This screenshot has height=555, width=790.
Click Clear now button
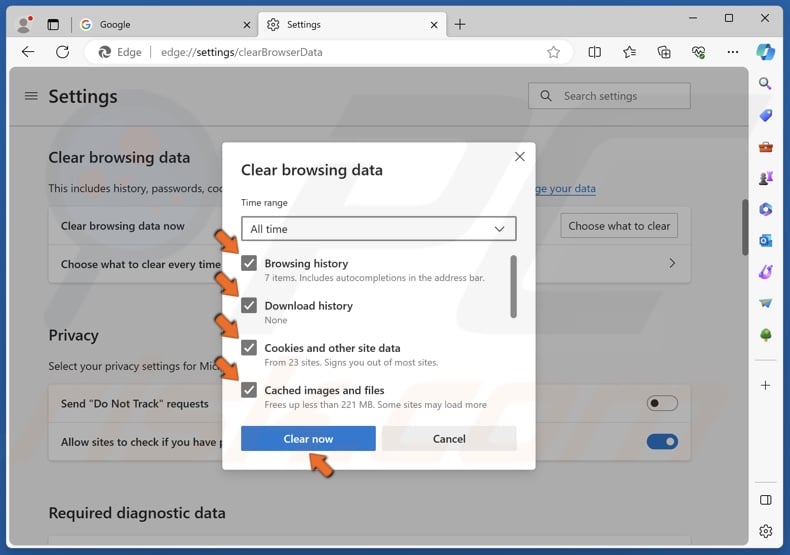tap(308, 438)
